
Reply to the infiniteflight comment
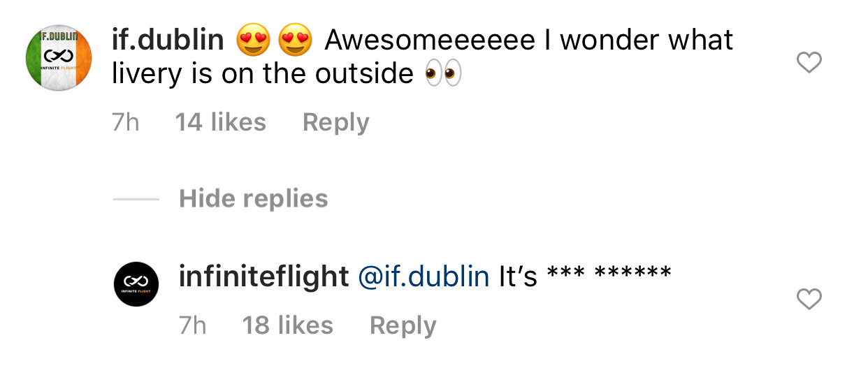(403, 325)
